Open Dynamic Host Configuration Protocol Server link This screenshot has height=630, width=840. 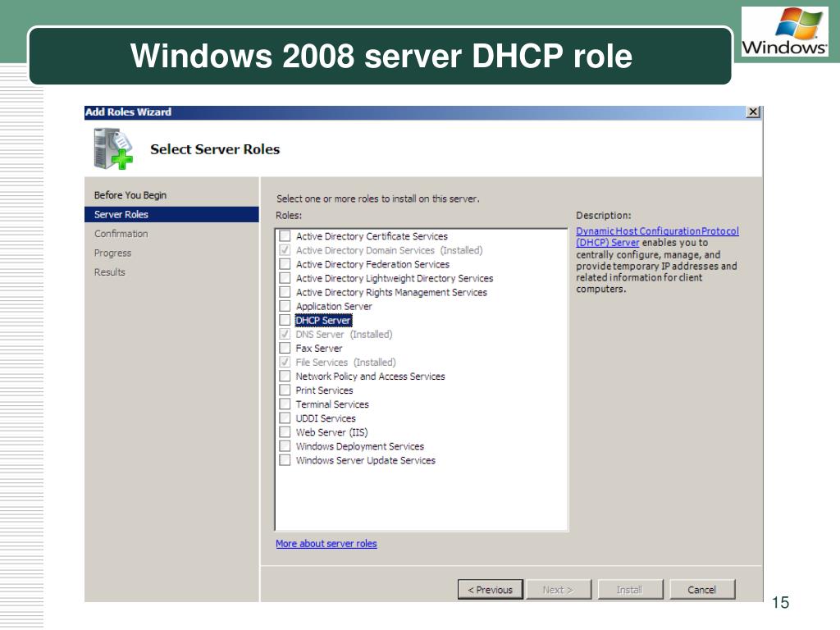(x=657, y=236)
